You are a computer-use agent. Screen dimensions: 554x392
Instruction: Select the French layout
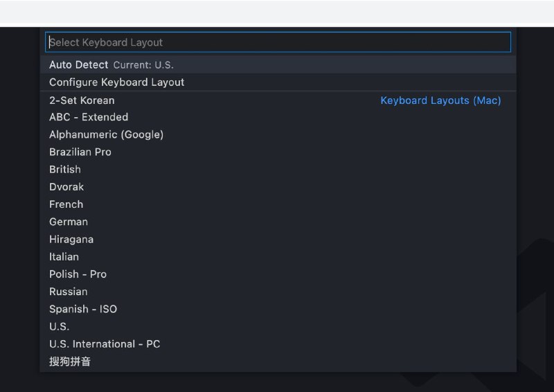[66, 204]
